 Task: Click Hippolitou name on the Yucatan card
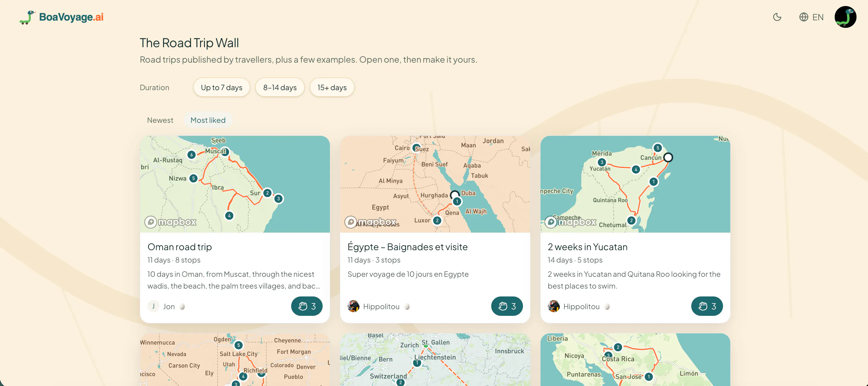click(x=581, y=306)
